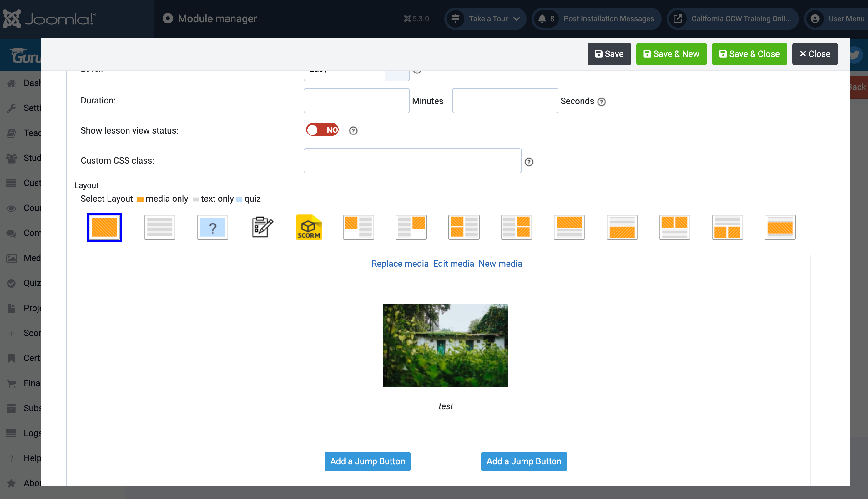Choose layout with media left, text right
The height and width of the screenshot is (499, 868).
pos(358,227)
